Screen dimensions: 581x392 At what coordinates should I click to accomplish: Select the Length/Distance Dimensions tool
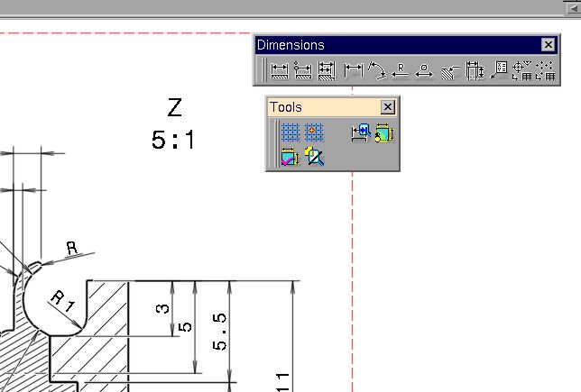pyautogui.click(x=354, y=70)
